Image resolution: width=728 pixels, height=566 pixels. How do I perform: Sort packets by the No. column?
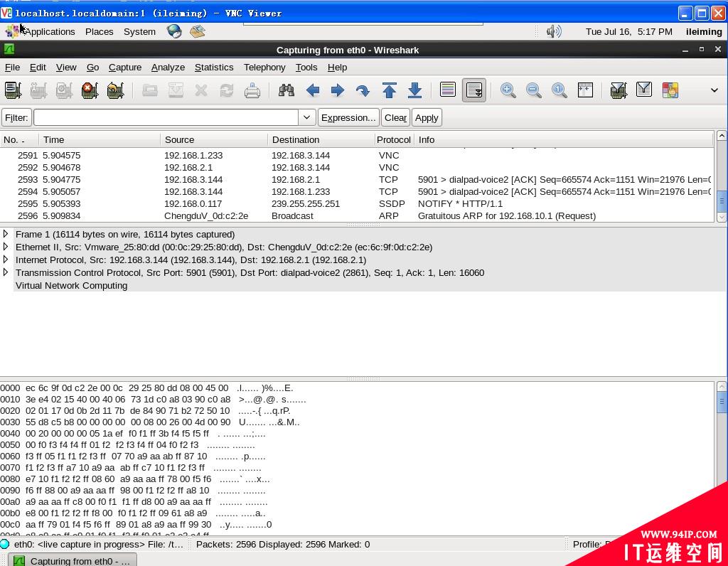tap(19, 140)
